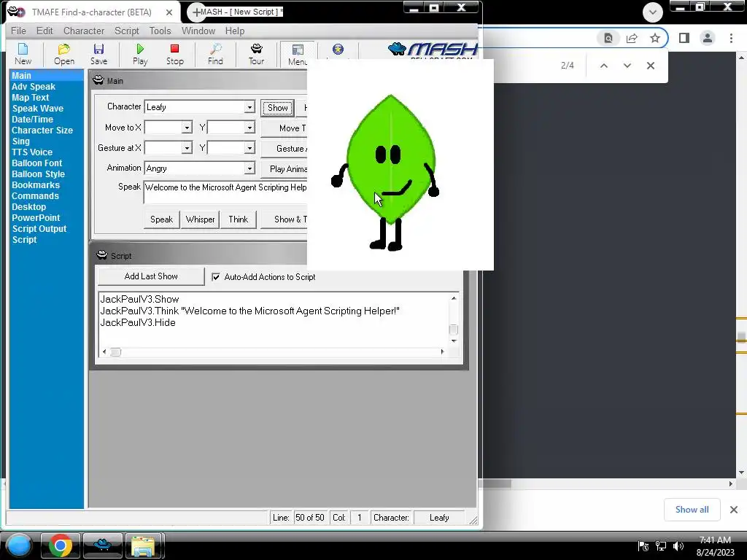Click the Windows Start orb
Screen dimensions: 747x560
pos(19,545)
